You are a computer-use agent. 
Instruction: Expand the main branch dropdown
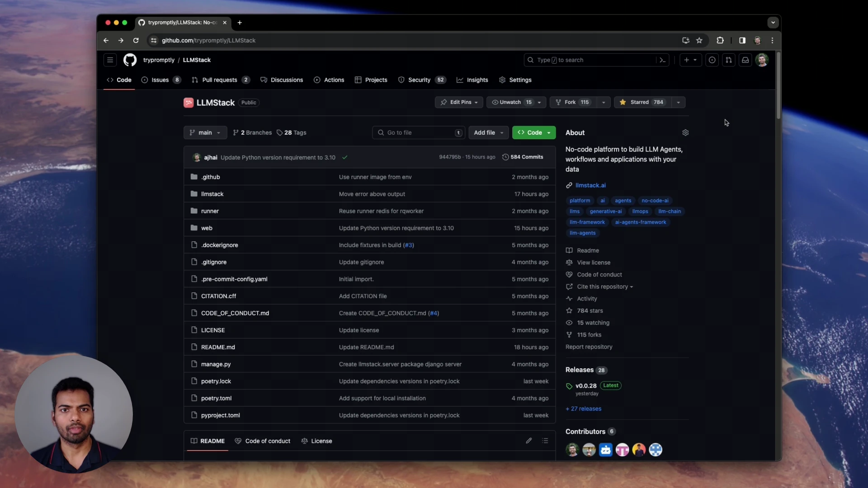(x=205, y=133)
